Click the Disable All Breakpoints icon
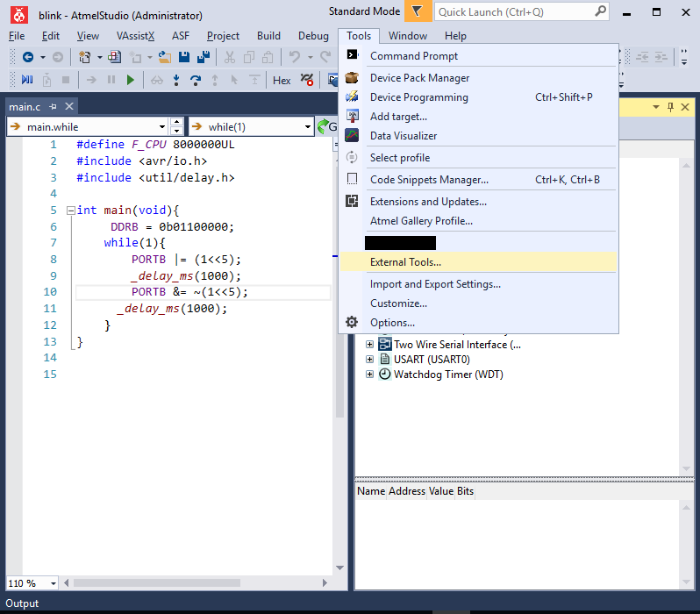 [307, 80]
